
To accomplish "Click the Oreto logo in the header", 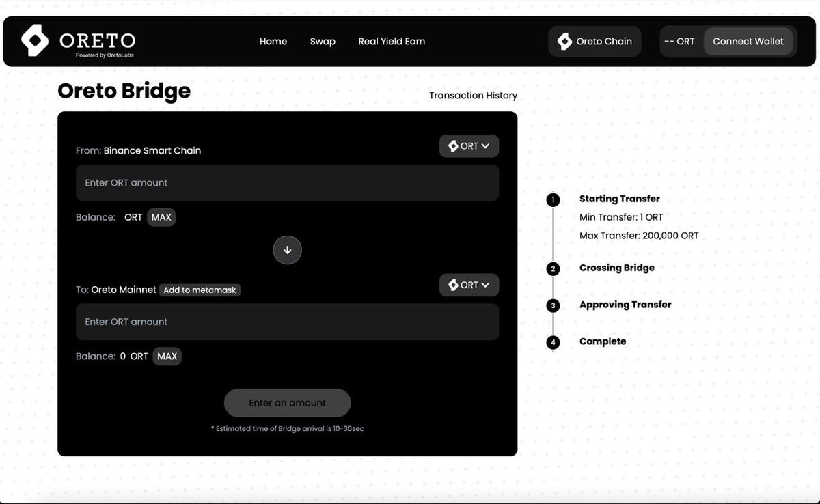I will tap(78, 41).
